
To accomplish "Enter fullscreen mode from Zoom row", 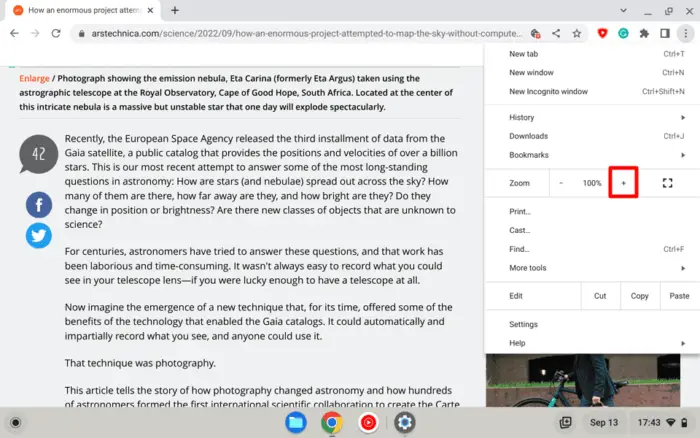I will [x=667, y=183].
